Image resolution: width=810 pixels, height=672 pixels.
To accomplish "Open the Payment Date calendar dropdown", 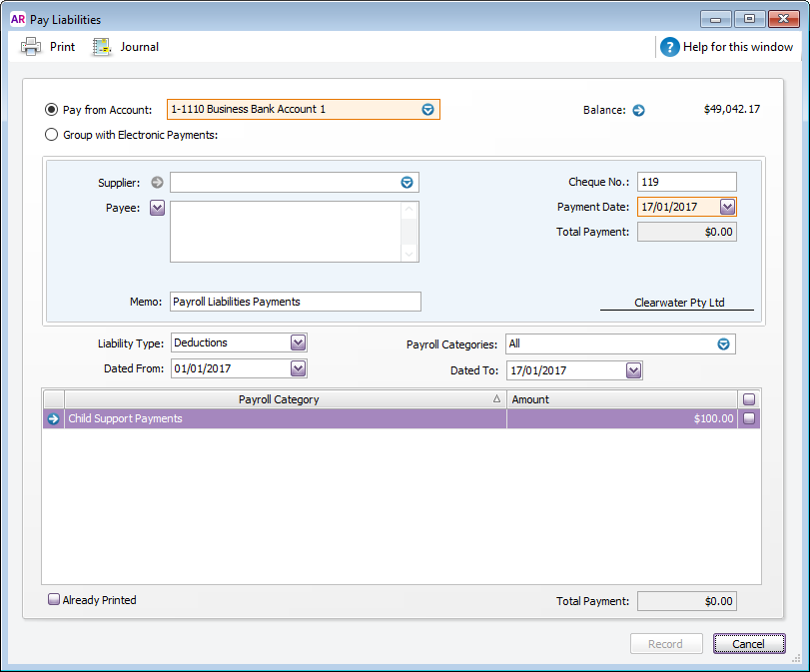I will click(727, 207).
